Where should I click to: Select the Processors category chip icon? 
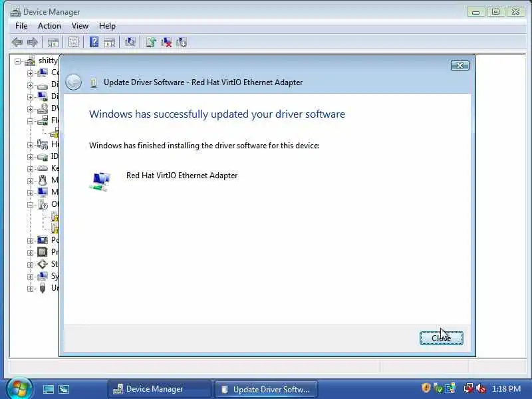[x=43, y=252]
